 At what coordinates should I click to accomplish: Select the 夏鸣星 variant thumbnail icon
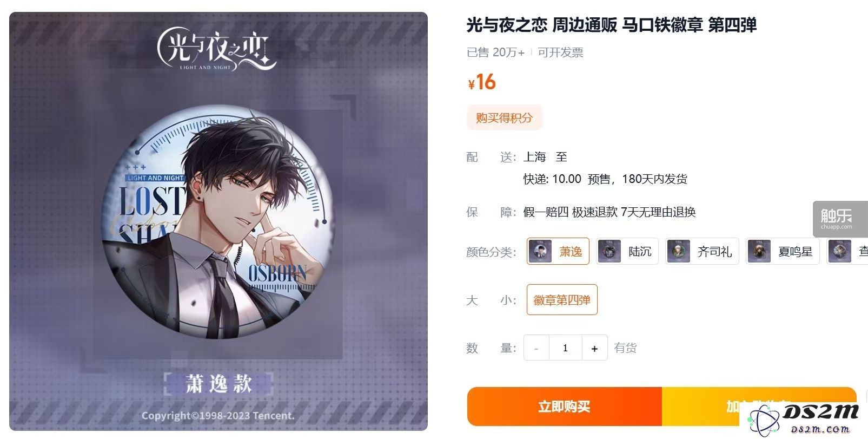click(759, 251)
